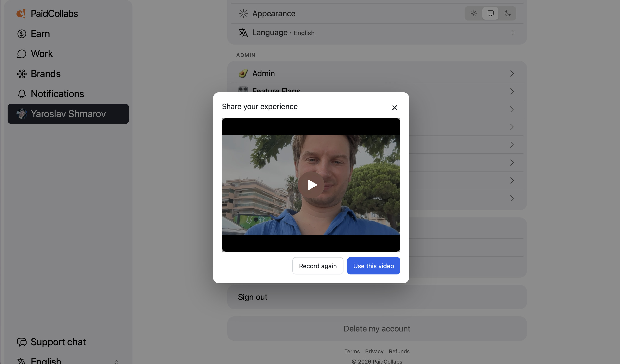The image size is (620, 364).
Task: Click the Appearance sun icon
Action: pos(243,14)
